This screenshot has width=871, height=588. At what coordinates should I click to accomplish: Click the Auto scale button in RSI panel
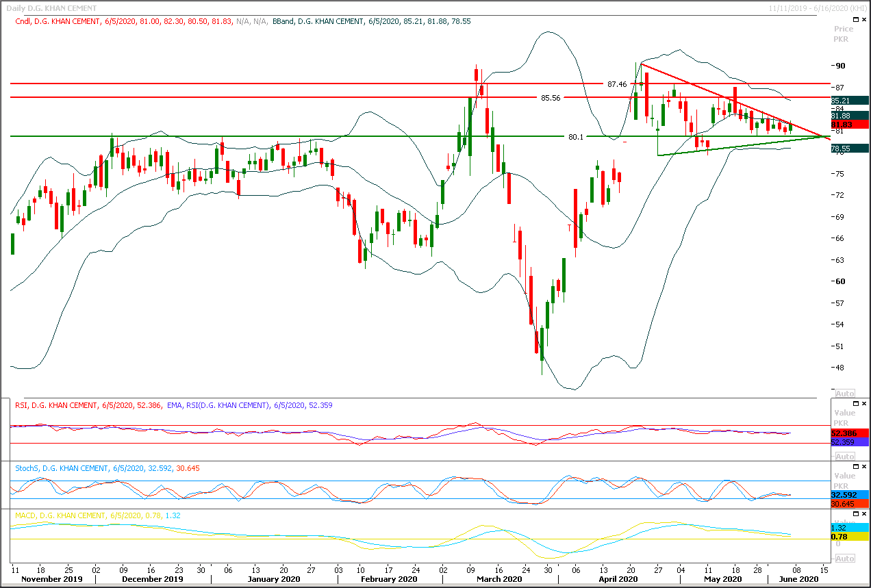[x=844, y=457]
